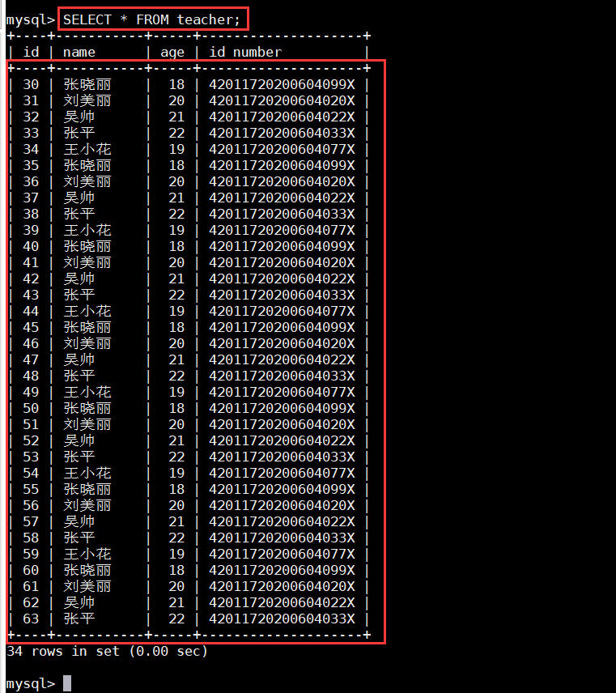Click the SELECT * FROM teacher command

[x=151, y=19]
